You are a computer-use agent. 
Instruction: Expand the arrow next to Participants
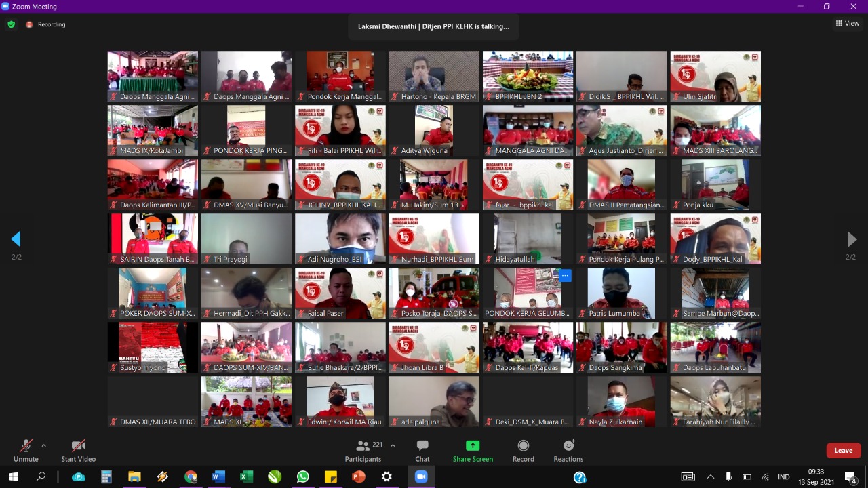pyautogui.click(x=393, y=446)
